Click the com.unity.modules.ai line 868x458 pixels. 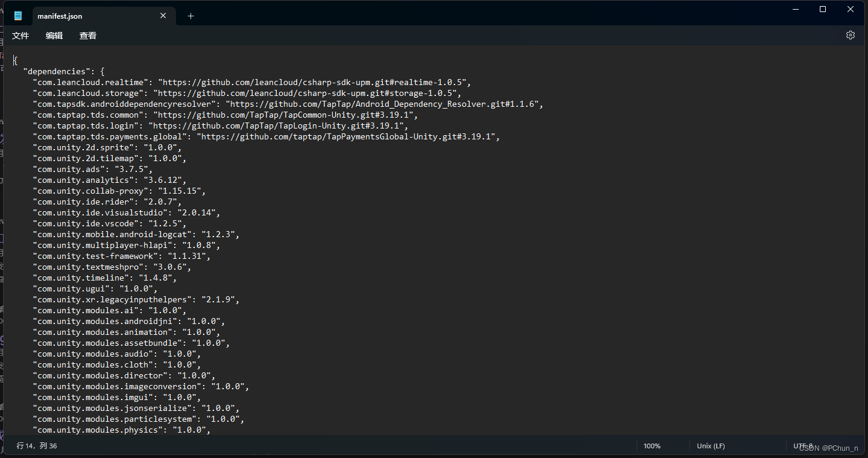(110, 310)
